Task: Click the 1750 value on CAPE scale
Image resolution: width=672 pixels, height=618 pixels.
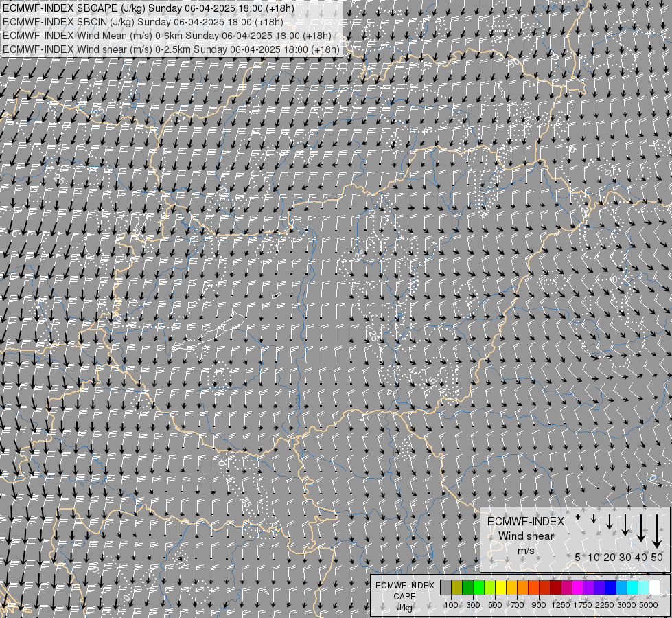Action: [x=583, y=605]
